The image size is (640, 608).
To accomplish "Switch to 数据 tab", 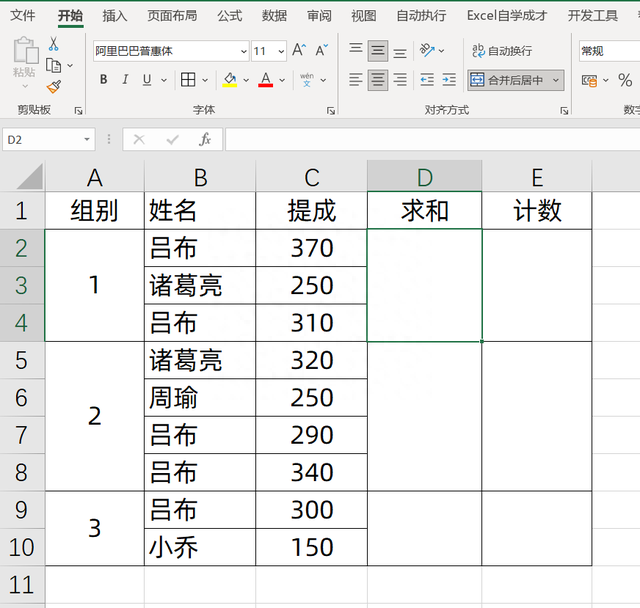I will coord(274,16).
